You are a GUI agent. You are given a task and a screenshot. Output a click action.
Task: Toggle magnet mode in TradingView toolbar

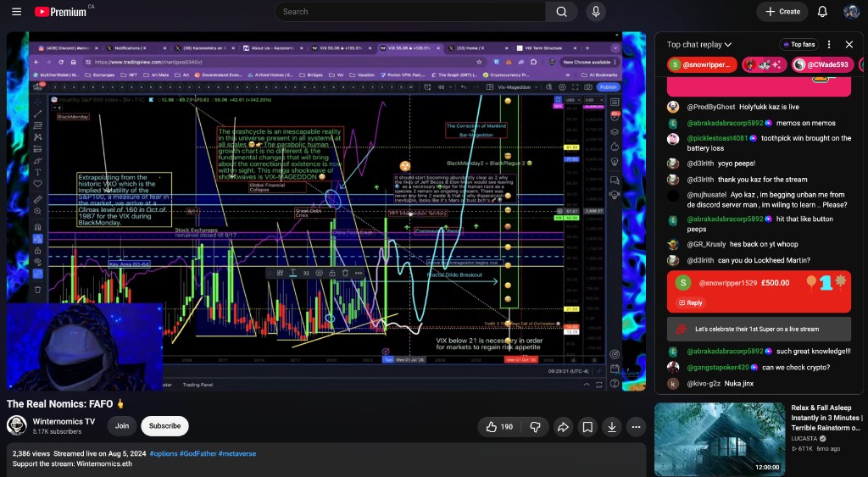37,226
